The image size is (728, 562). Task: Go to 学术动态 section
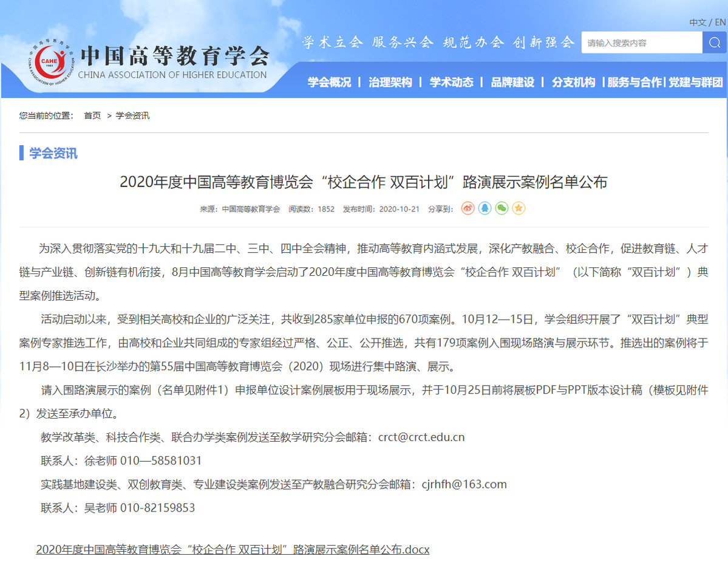pos(451,83)
